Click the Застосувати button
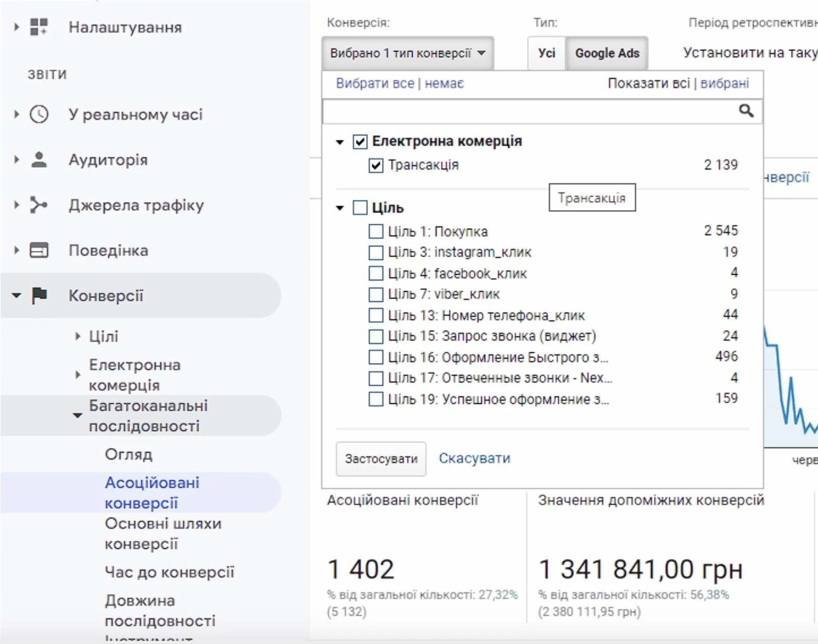This screenshot has width=818, height=644. 381,459
